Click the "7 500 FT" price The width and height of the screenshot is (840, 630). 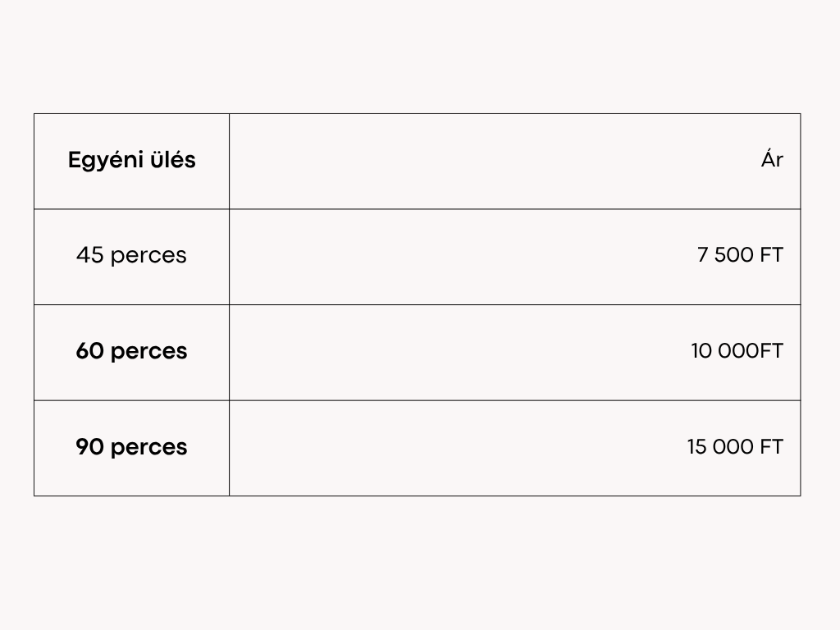740,255
